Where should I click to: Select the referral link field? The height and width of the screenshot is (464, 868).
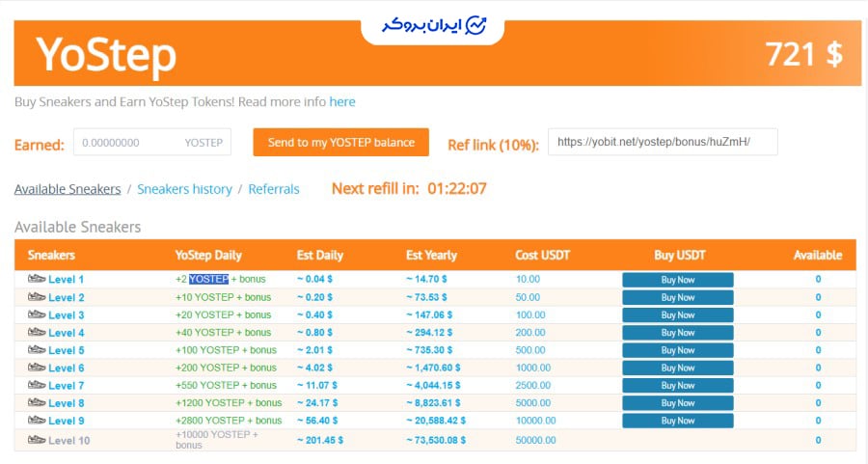663,142
